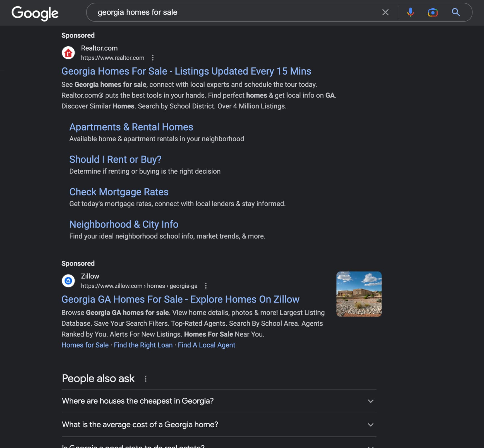Screen dimensions: 484x448
Task: Open Check Mortgage Rates link
Action: [x=119, y=192]
